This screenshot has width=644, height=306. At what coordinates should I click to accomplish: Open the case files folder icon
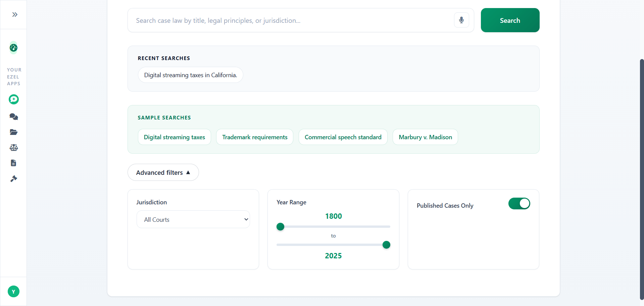[13, 132]
